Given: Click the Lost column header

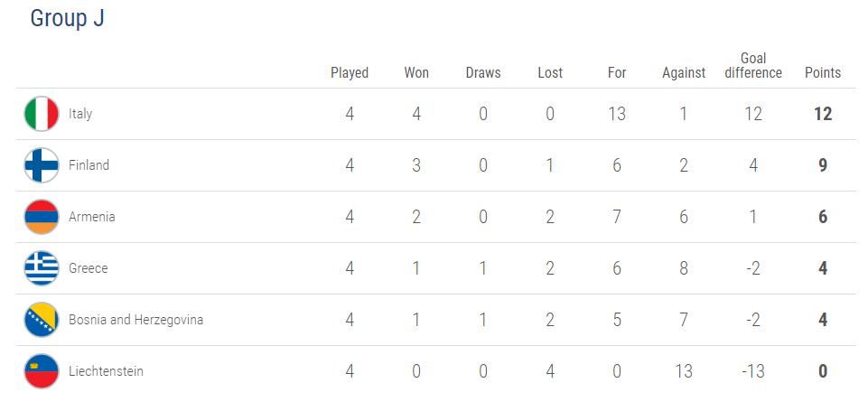Looking at the screenshot, I should pos(550,73).
